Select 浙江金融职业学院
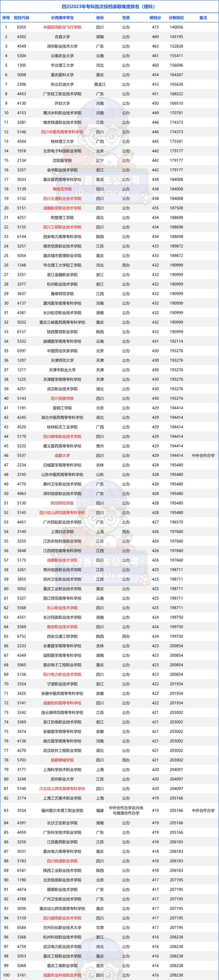The width and height of the screenshot is (219, 980). pyautogui.click(x=62, y=275)
